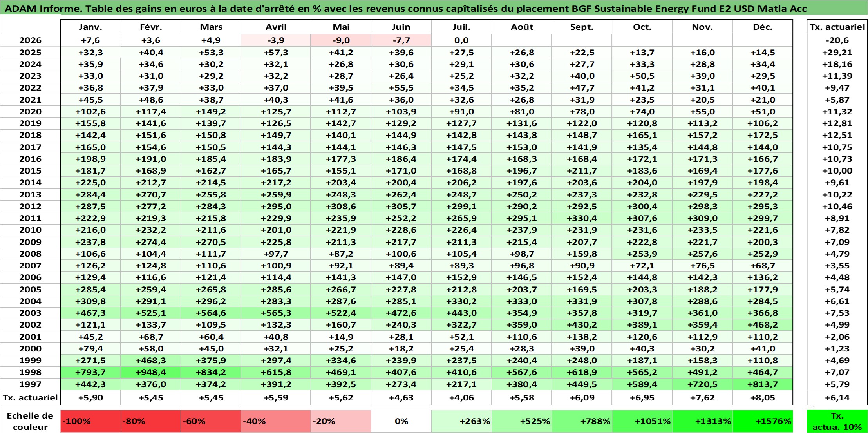868x433 pixels.
Task: Click the Tx. actua. 10% green box
Action: (837, 421)
